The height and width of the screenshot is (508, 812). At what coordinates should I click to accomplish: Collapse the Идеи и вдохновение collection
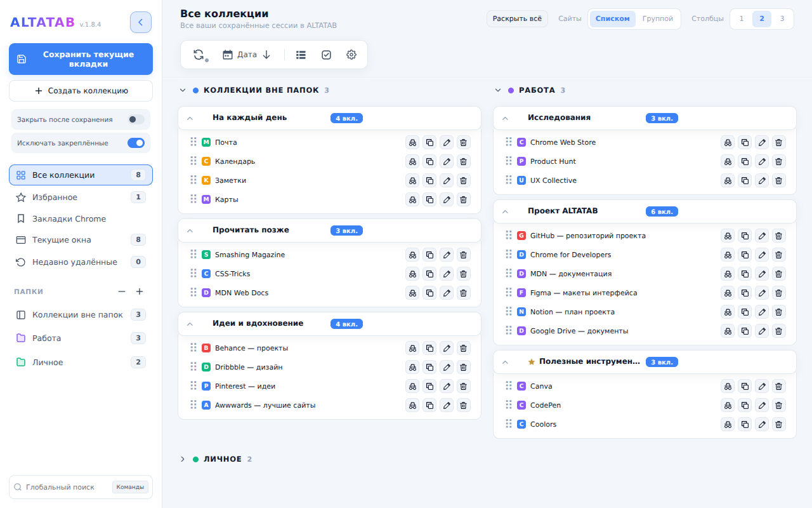click(190, 324)
